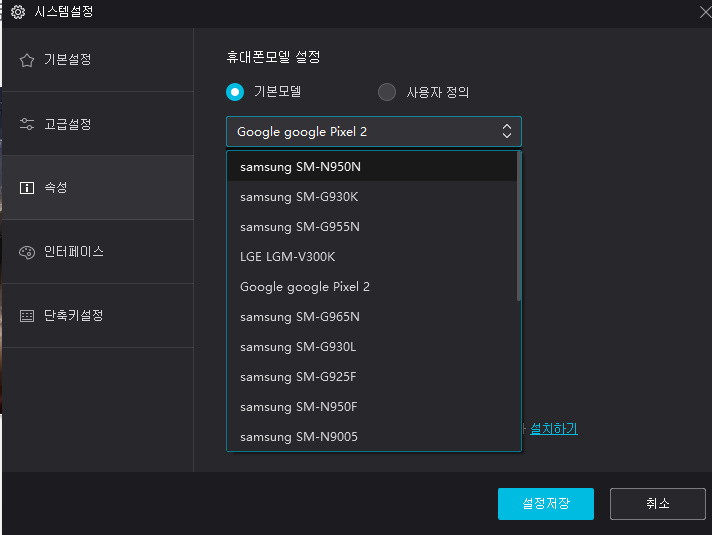Viewport: 712px width, 535px height.
Task: Click the sliders icon next to 고급설정
Action: (x=27, y=124)
